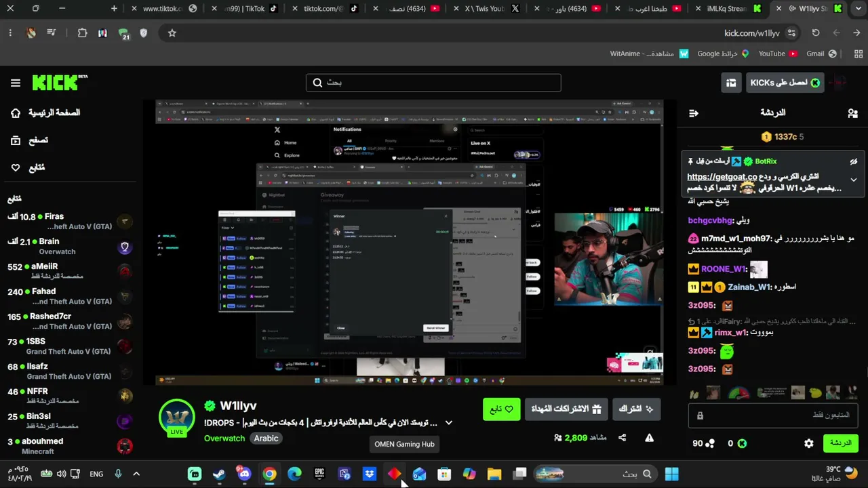868x488 pixels.
Task: Click the W1llyv channel name
Action: pos(238,406)
